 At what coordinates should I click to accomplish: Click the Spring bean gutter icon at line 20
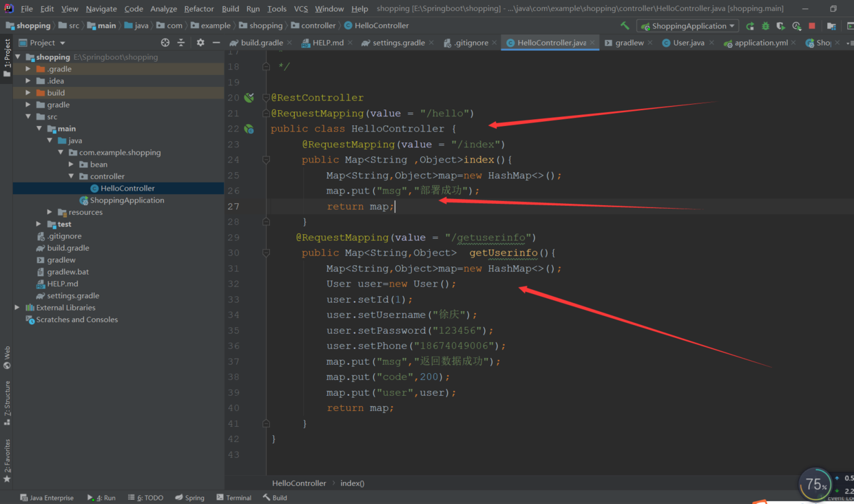[x=249, y=98]
